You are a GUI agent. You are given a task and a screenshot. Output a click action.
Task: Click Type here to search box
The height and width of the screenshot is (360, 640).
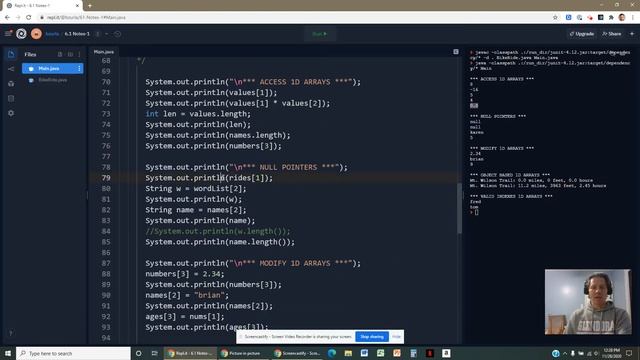click(73, 353)
